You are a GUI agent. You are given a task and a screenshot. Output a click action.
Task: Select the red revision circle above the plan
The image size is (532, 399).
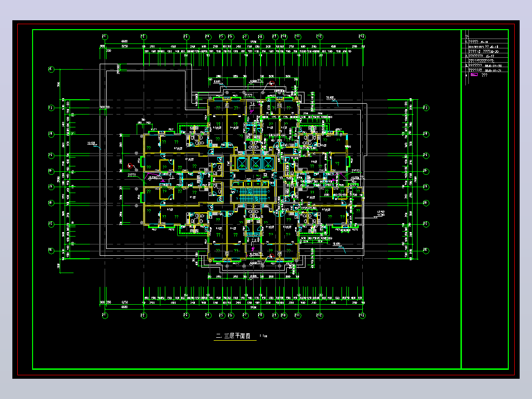[x=271, y=83]
